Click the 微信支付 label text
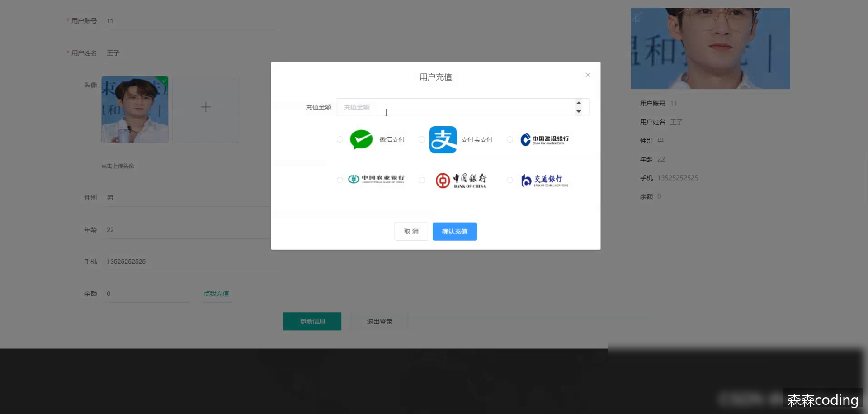The width and height of the screenshot is (868, 414). point(392,139)
